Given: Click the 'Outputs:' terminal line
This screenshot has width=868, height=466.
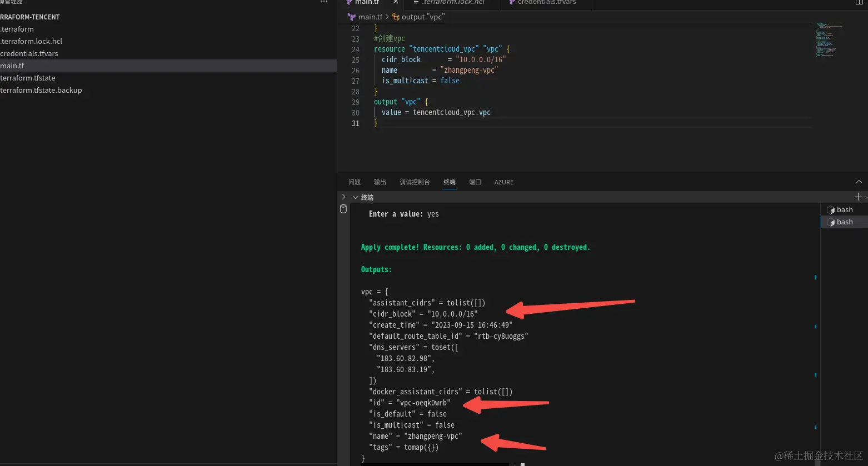Looking at the screenshot, I should pyautogui.click(x=376, y=269).
